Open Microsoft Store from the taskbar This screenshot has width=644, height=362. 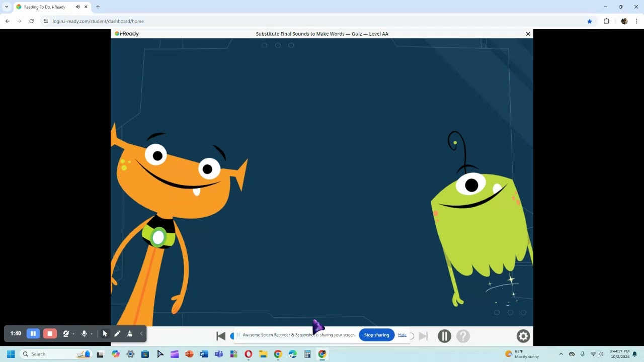coord(145,354)
